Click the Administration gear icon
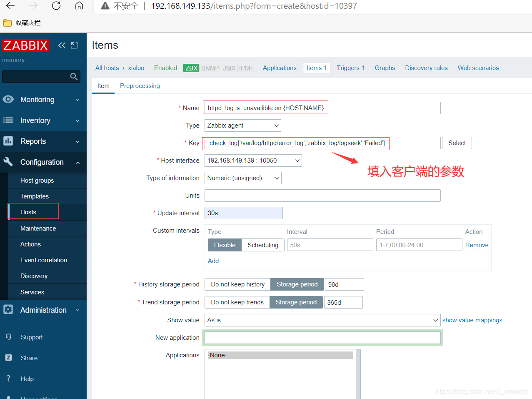This screenshot has width=532, height=399. point(8,309)
